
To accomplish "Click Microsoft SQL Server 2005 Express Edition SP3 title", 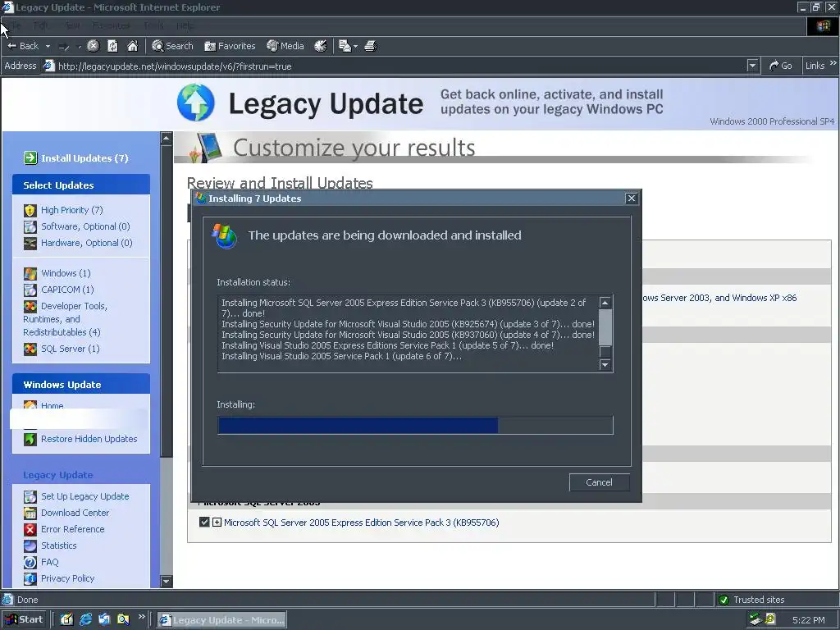I will [362, 523].
